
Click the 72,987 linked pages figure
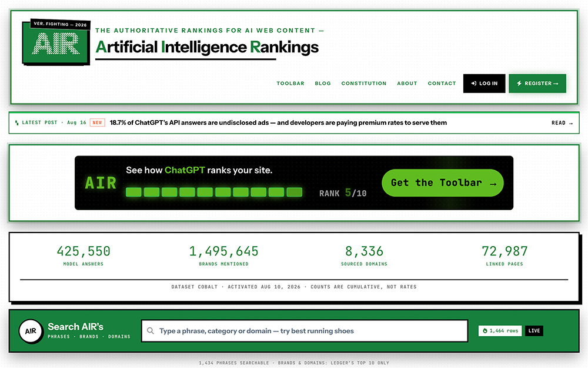pyautogui.click(x=505, y=251)
